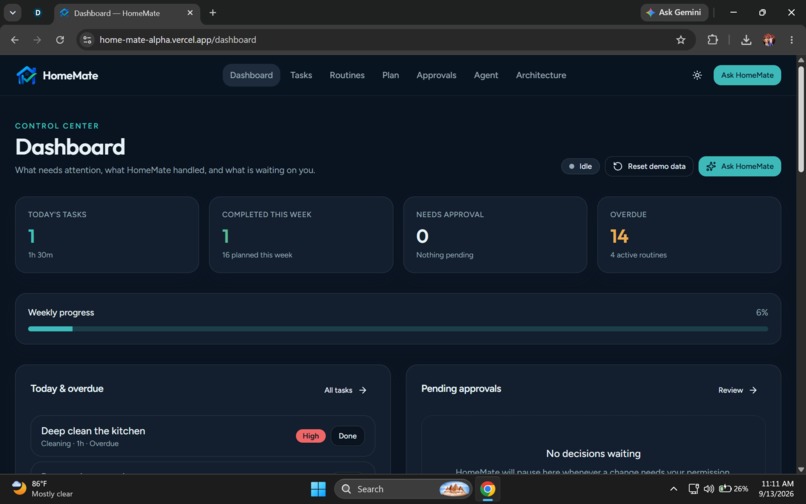Click the Today's Tasks stat card
Screen dimensions: 806x504
107,235
